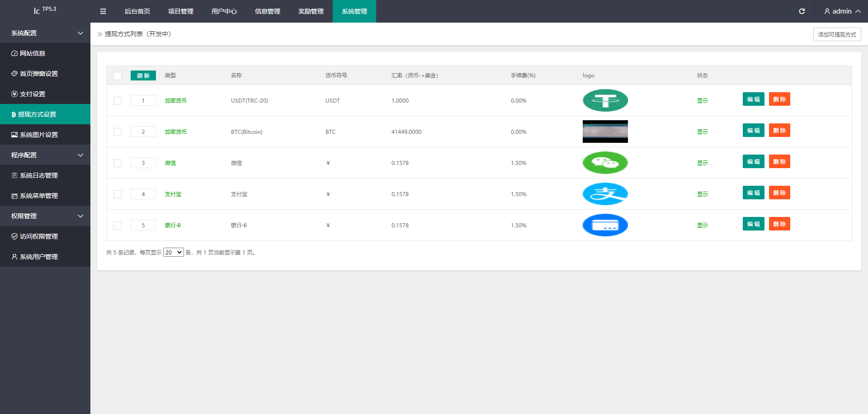Toggle 显示 status for USDT row

pyautogui.click(x=703, y=101)
